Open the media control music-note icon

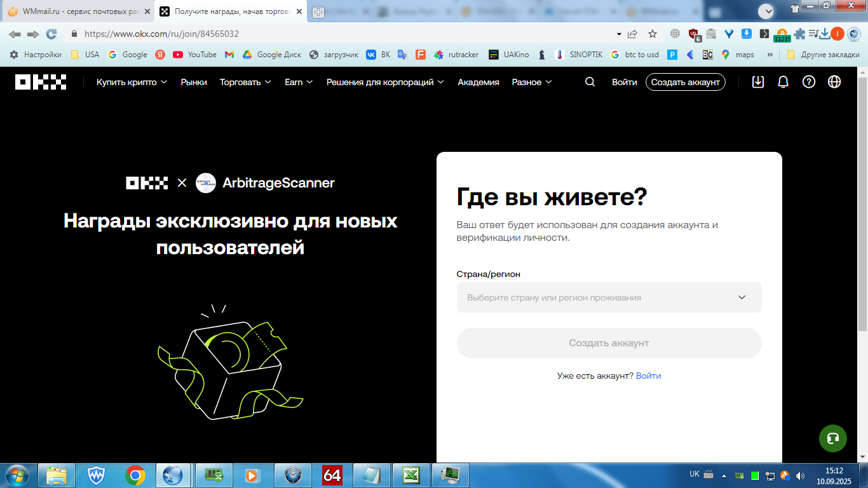(x=813, y=34)
